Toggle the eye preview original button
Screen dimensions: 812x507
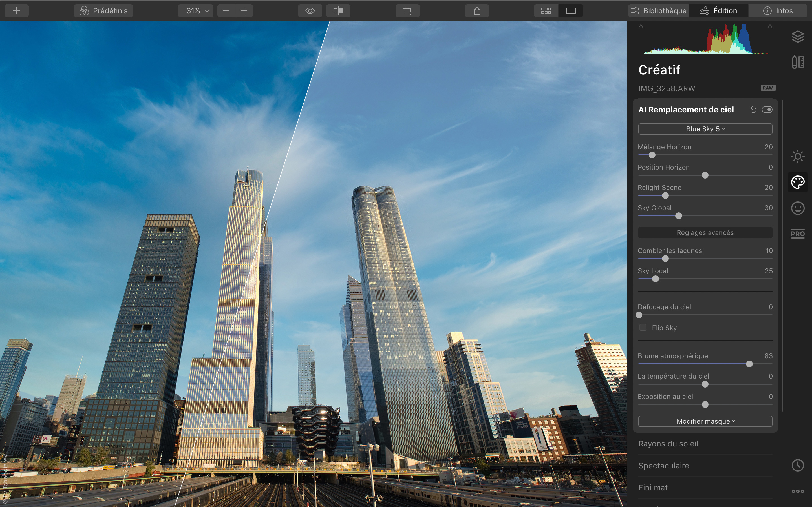[x=310, y=11]
